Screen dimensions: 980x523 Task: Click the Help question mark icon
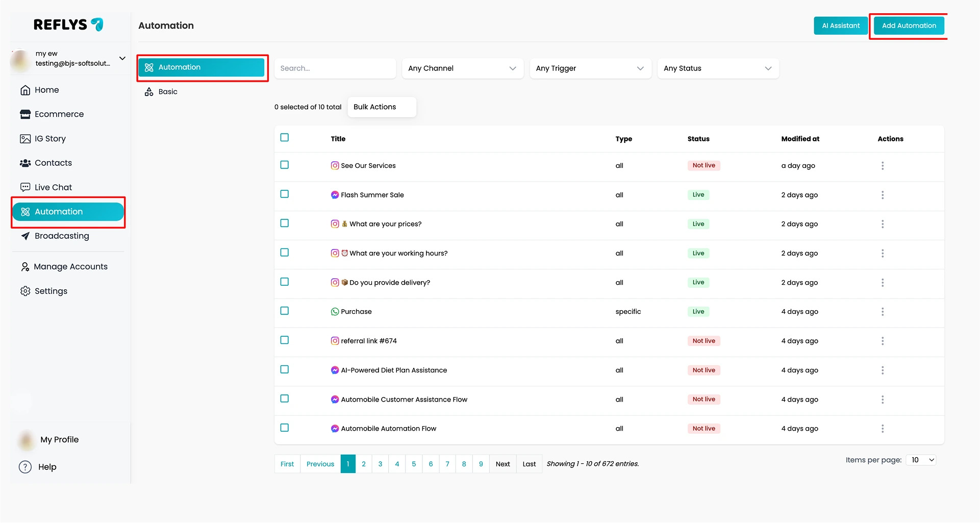click(25, 467)
